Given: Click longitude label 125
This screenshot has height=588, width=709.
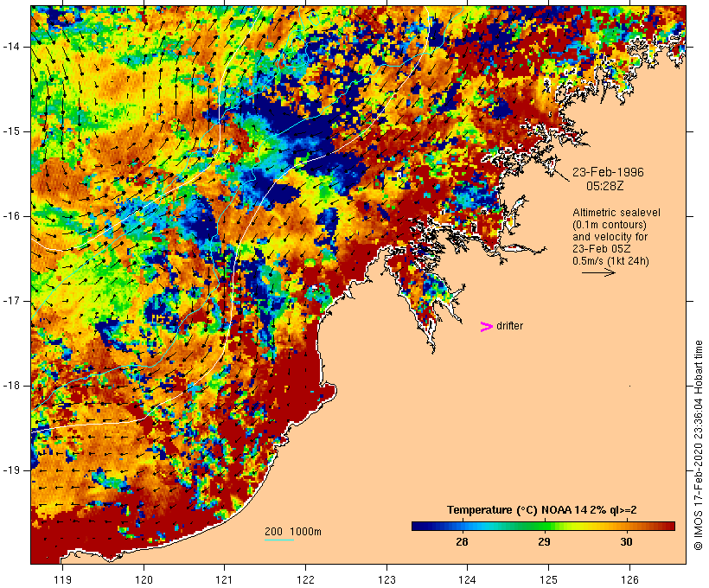Looking at the screenshot, I should 548,579.
